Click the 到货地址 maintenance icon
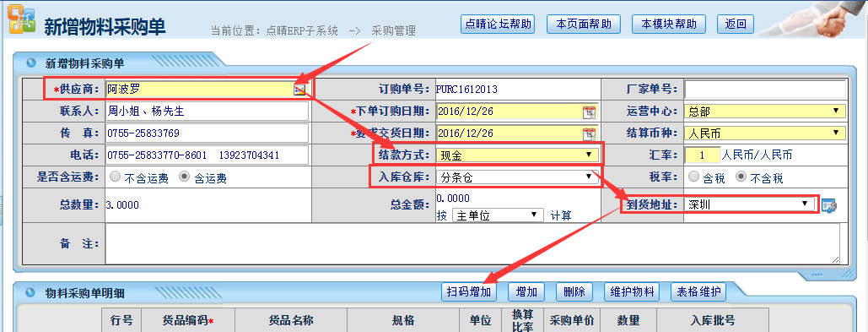Viewport: 868px width, 332px height. [x=828, y=205]
